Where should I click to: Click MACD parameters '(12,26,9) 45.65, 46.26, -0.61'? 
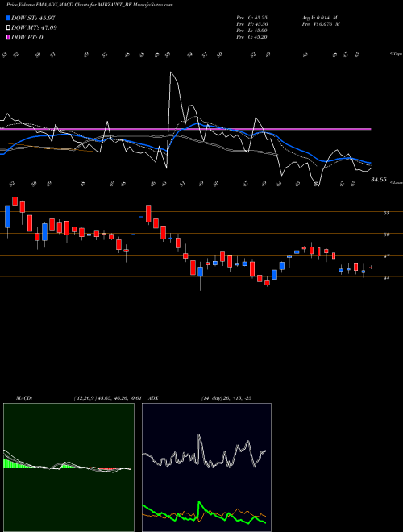coord(107,398)
